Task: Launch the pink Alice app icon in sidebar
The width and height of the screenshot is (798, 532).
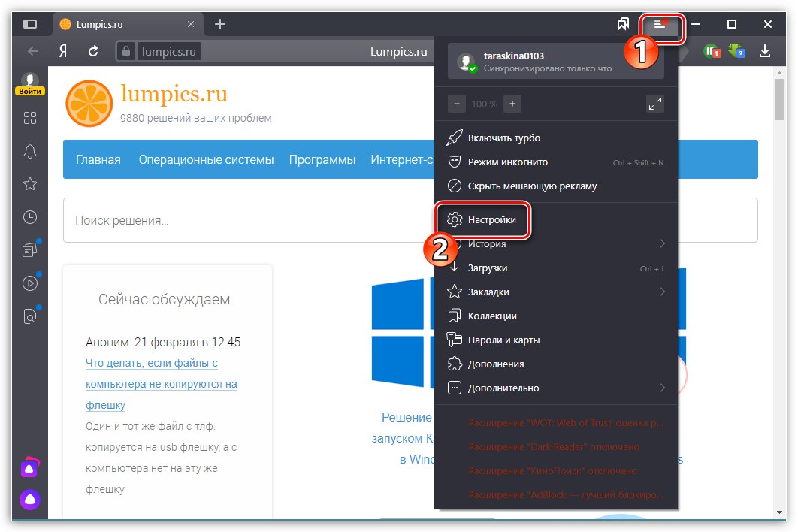Action: coord(29,468)
